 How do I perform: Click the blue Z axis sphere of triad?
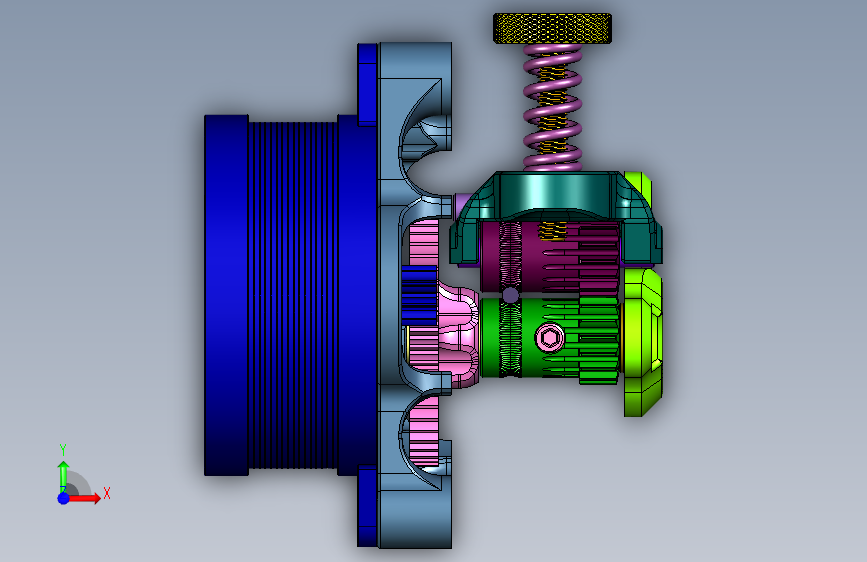(64, 498)
